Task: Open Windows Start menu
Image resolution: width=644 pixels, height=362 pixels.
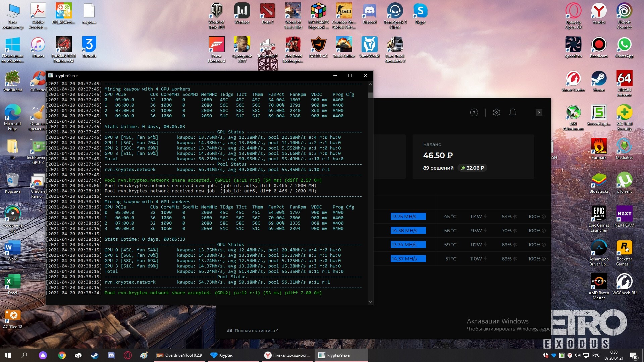Action: coord(8,355)
